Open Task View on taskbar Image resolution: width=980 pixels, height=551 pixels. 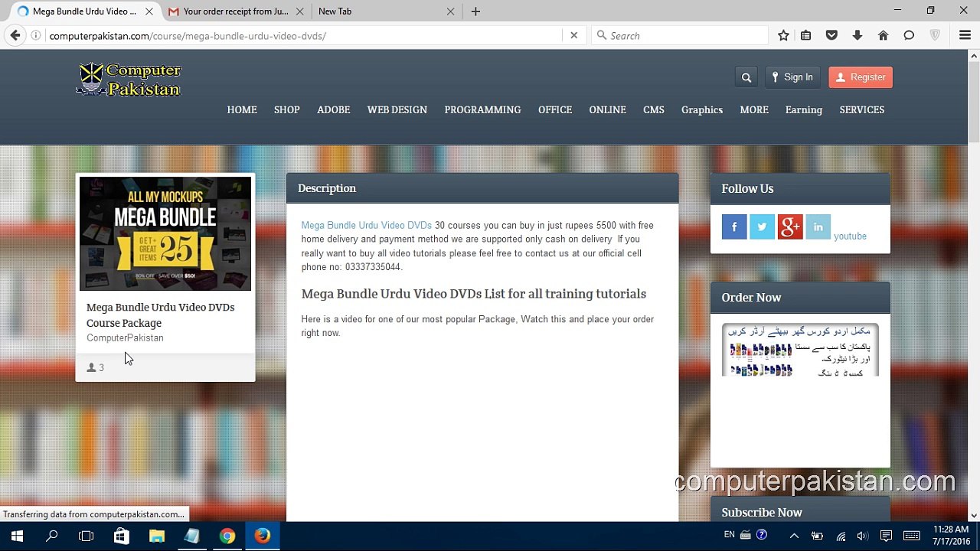pos(87,536)
